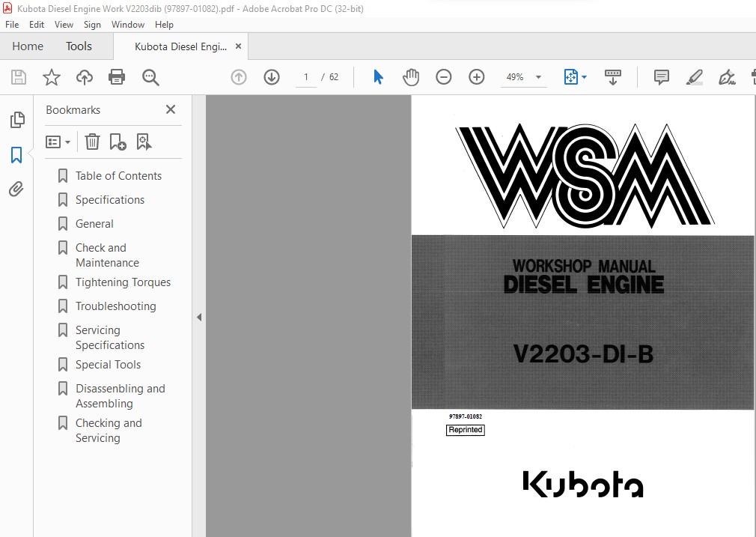The image size is (756, 537).
Task: Open fit page options dropdown arrow
Action: (585, 77)
